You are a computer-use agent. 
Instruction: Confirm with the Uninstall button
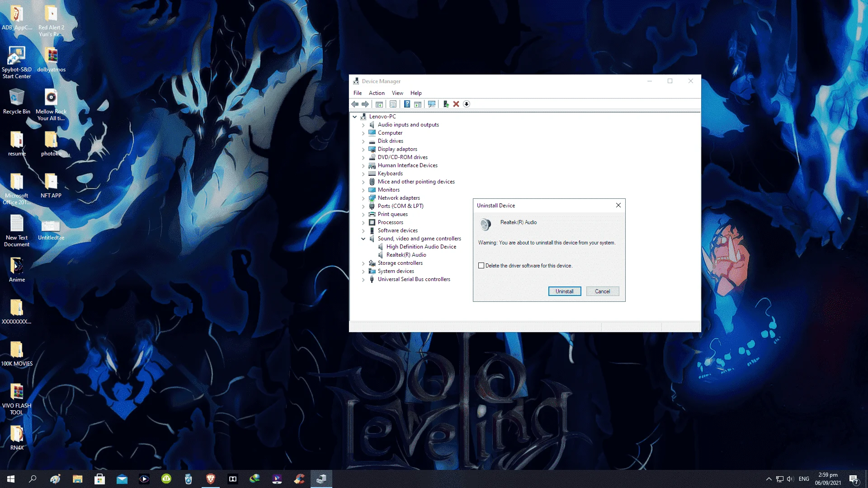click(565, 291)
